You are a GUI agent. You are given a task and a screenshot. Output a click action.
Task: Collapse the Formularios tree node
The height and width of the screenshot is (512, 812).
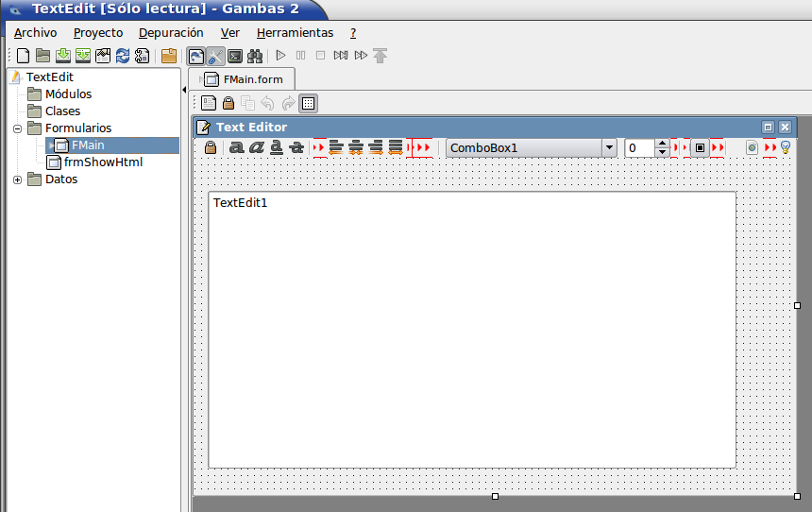coord(18,128)
